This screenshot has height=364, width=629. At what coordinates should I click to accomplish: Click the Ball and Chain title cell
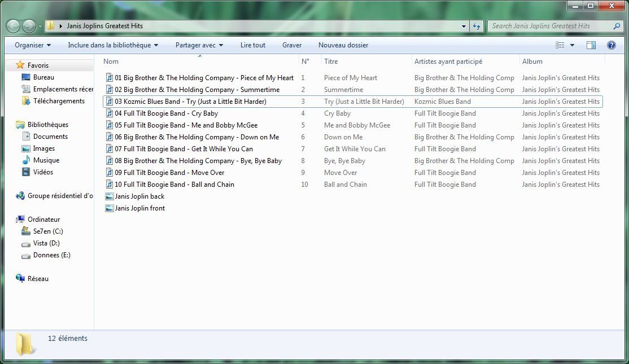346,185
